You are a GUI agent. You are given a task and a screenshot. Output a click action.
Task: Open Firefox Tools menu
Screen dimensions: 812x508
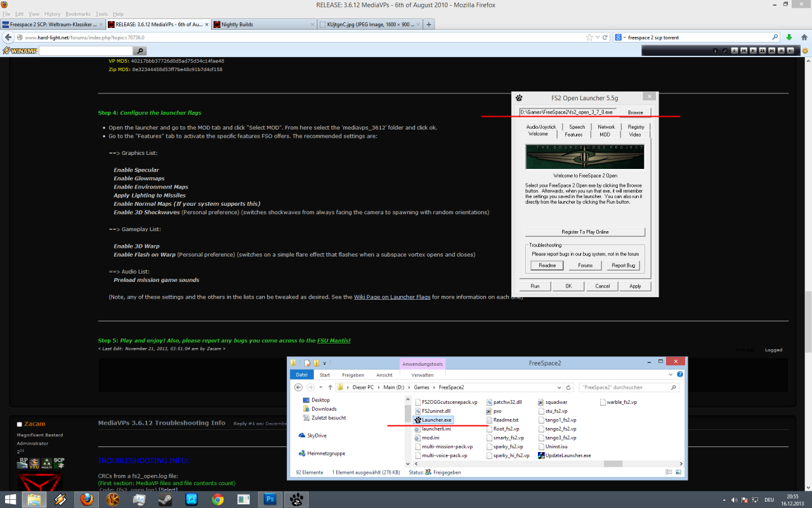click(101, 14)
